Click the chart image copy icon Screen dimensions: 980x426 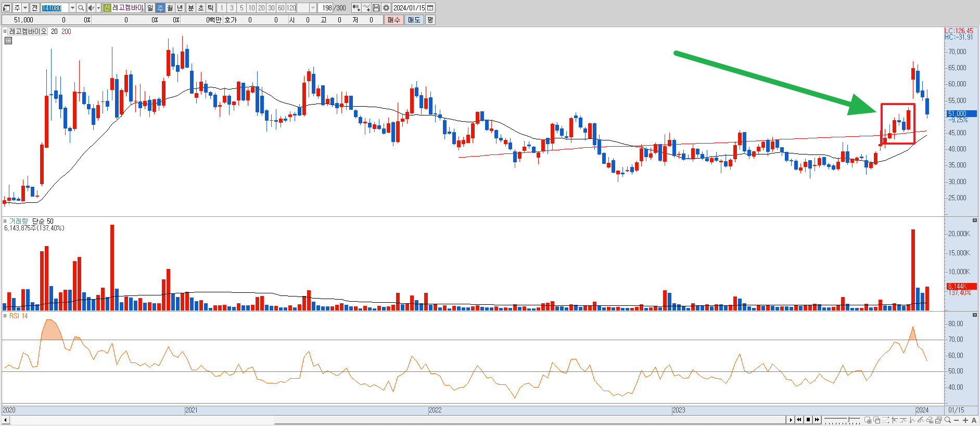pos(938,420)
